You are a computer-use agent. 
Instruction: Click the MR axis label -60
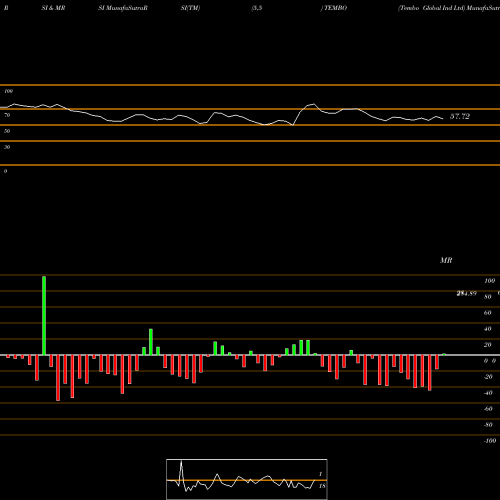point(488,409)
